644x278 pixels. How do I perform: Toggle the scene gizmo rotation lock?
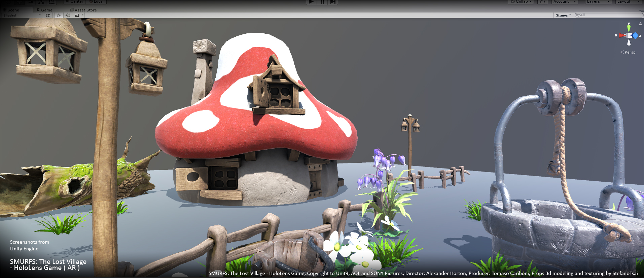(x=640, y=24)
